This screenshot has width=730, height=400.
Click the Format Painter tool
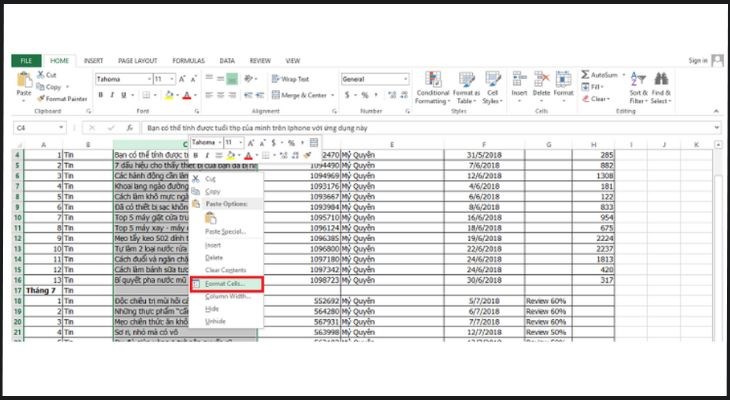pyautogui.click(x=62, y=98)
